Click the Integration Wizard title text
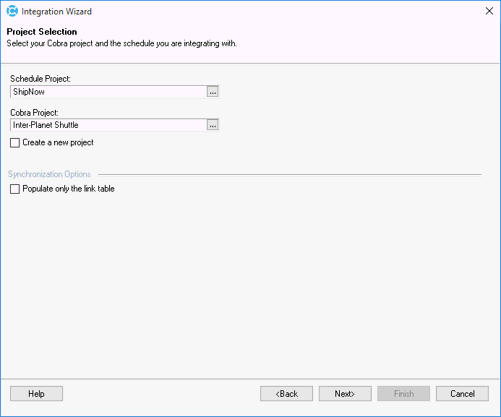Screen dimensions: 501x417 (x=56, y=11)
